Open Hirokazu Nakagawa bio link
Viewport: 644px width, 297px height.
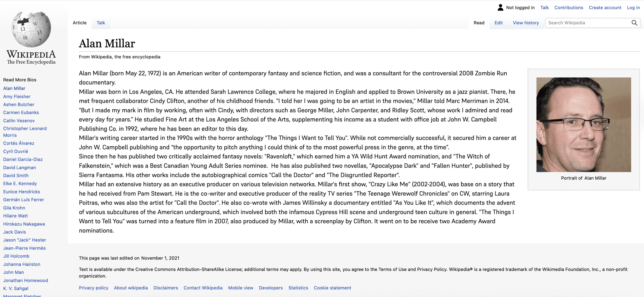pos(24,224)
